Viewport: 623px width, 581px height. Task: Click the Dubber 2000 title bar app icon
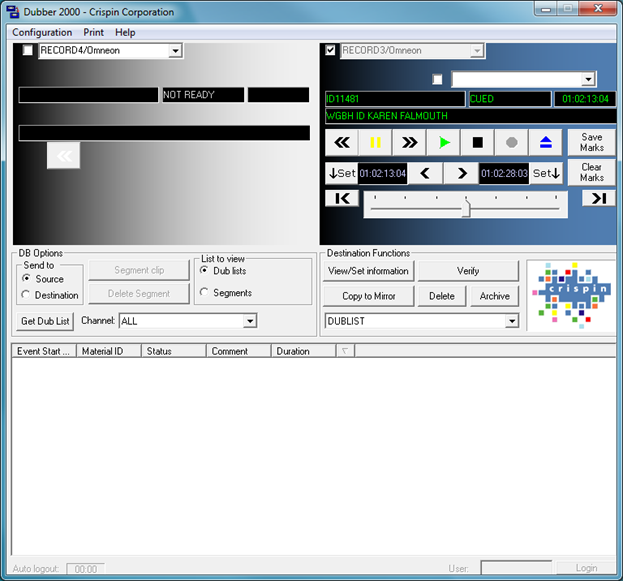tap(12, 12)
